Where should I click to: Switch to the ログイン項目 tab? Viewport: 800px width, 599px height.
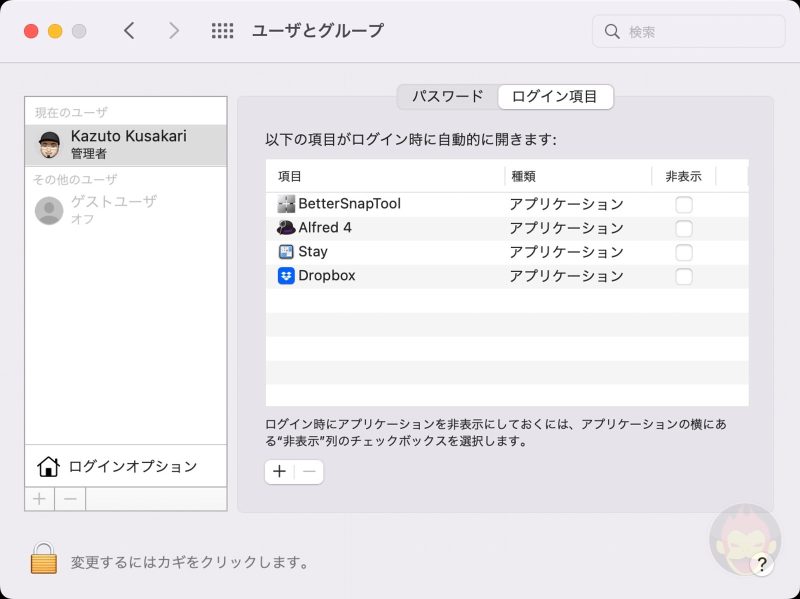click(555, 97)
